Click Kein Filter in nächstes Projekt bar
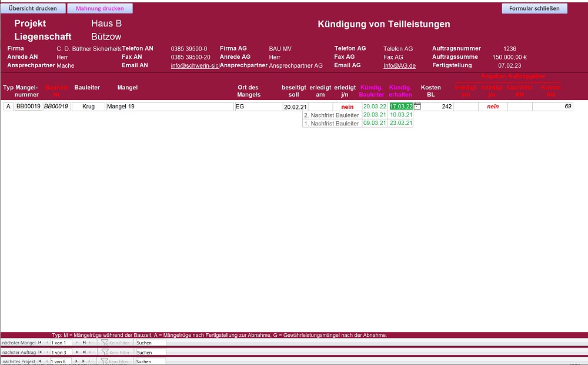588x365 pixels. pyautogui.click(x=115, y=361)
